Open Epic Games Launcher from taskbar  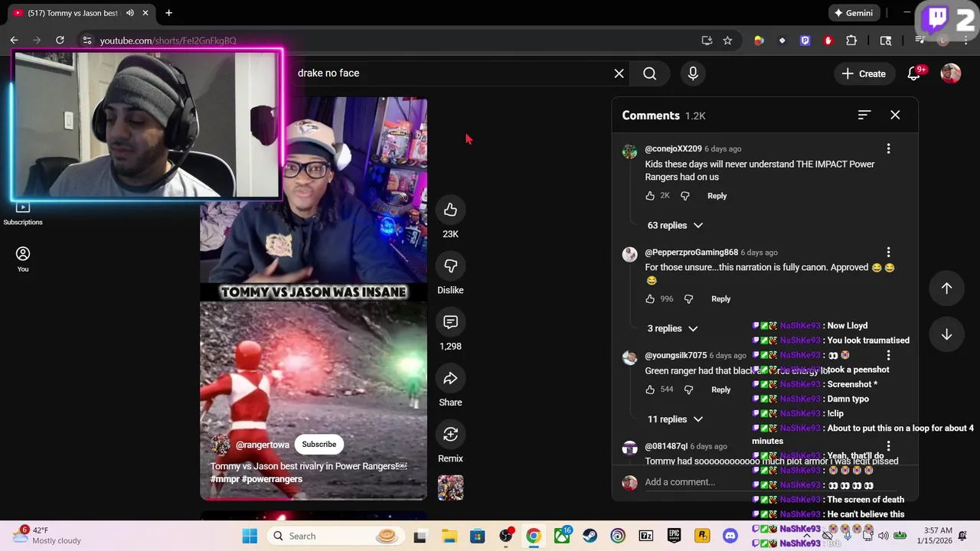pos(674,536)
